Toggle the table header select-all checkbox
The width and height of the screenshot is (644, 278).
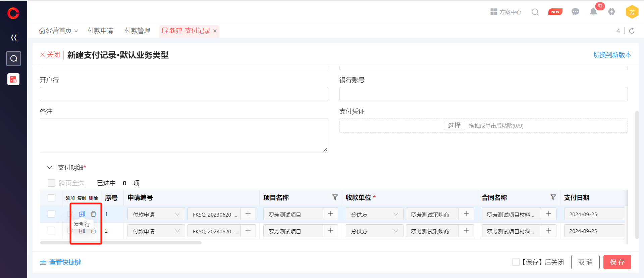click(x=51, y=198)
